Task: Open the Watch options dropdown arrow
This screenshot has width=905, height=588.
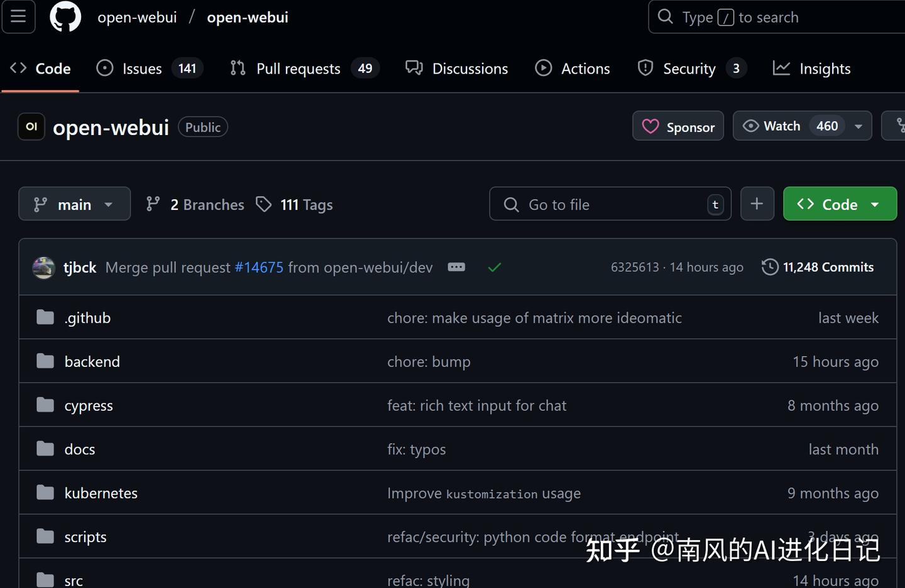Action: point(858,126)
